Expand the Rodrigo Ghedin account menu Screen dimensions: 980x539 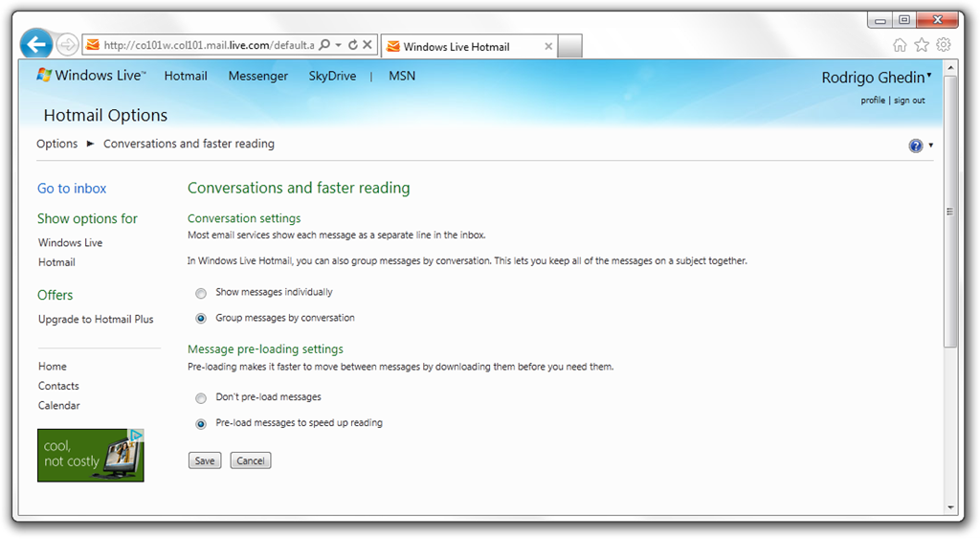tap(929, 76)
